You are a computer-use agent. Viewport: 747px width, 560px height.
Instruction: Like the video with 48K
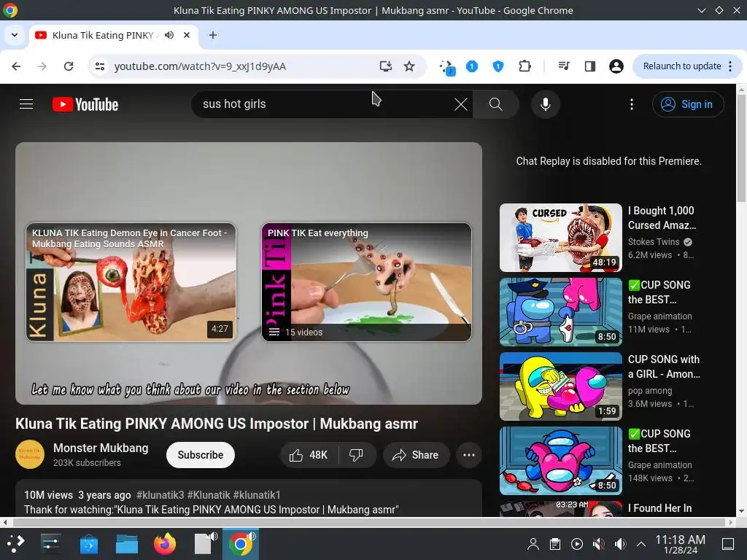coord(309,455)
